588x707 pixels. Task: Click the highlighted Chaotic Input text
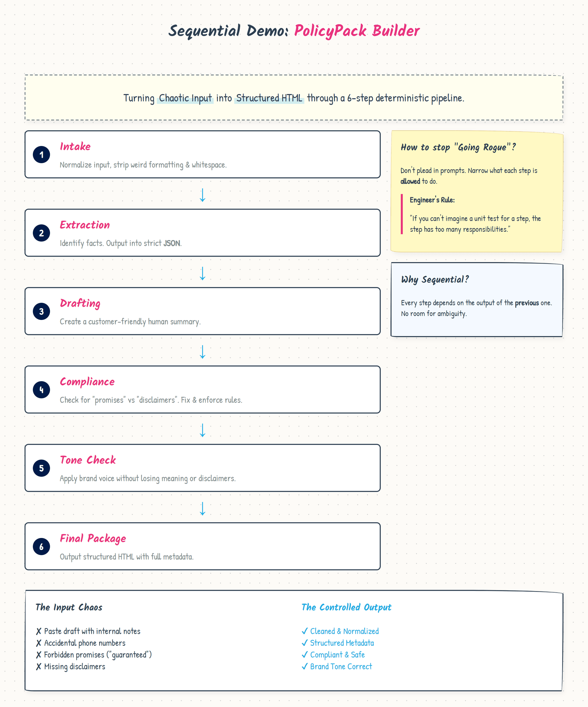(x=185, y=98)
